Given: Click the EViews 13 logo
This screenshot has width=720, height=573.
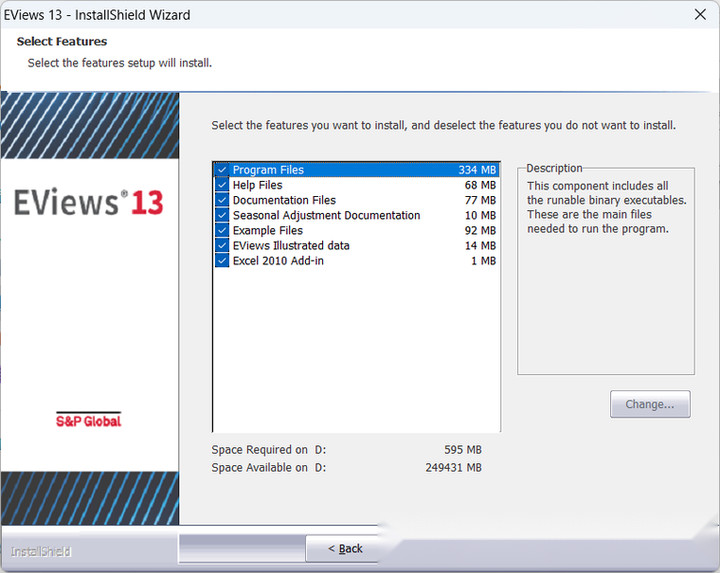Looking at the screenshot, I should pyautogui.click(x=88, y=202).
